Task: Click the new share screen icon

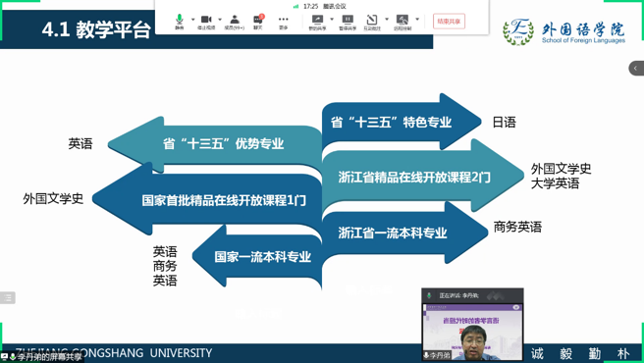Action: click(x=317, y=22)
